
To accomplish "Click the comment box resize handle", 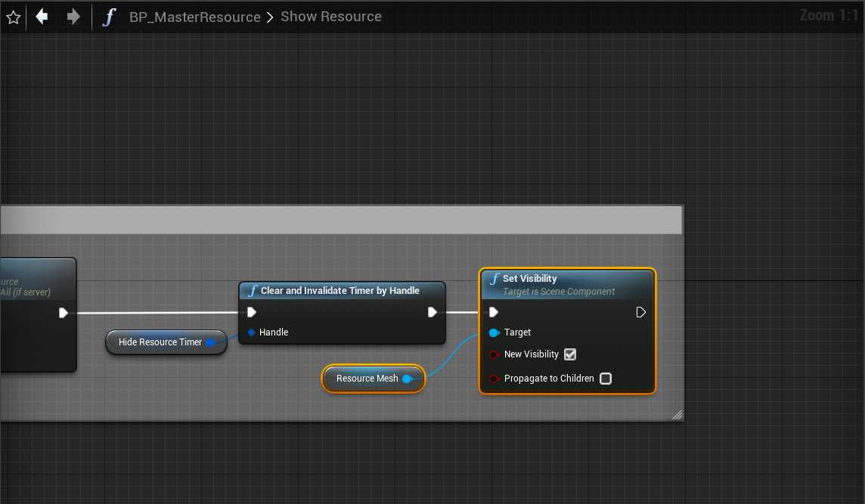I will click(x=677, y=414).
